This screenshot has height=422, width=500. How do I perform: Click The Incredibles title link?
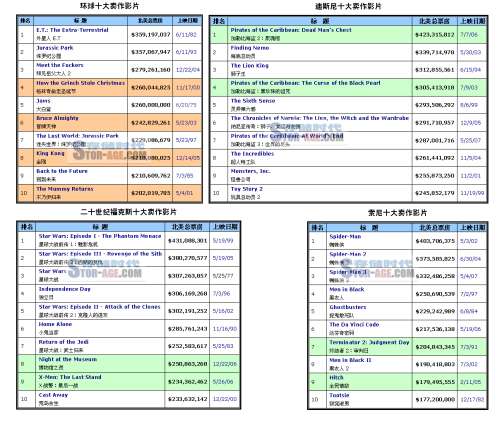[252, 153]
